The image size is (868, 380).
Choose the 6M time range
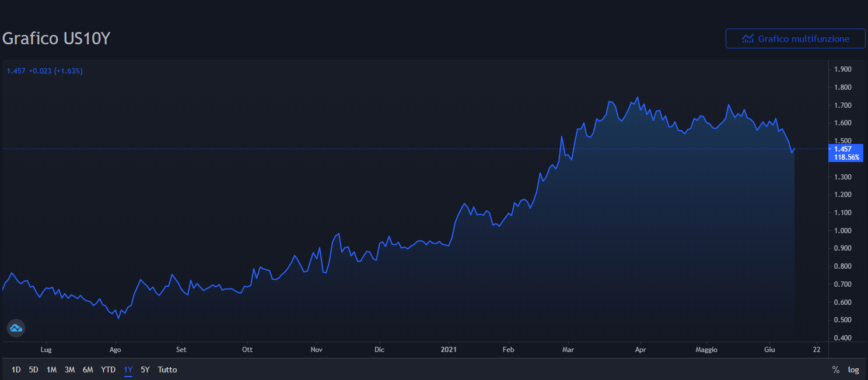(88, 370)
